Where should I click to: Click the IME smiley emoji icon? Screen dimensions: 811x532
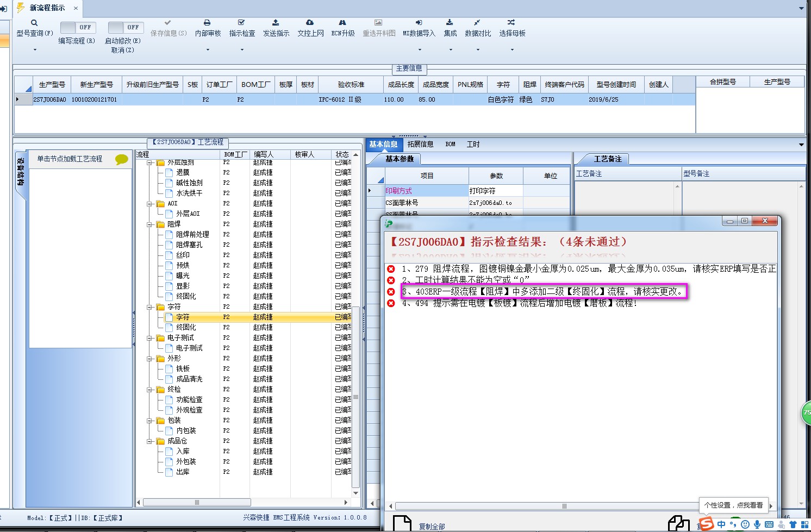[745, 524]
